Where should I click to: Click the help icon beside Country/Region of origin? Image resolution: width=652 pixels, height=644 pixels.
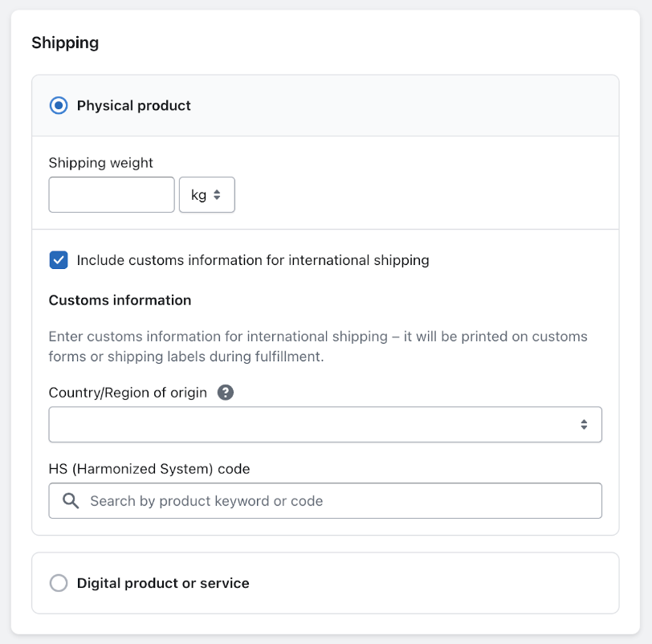pos(226,392)
